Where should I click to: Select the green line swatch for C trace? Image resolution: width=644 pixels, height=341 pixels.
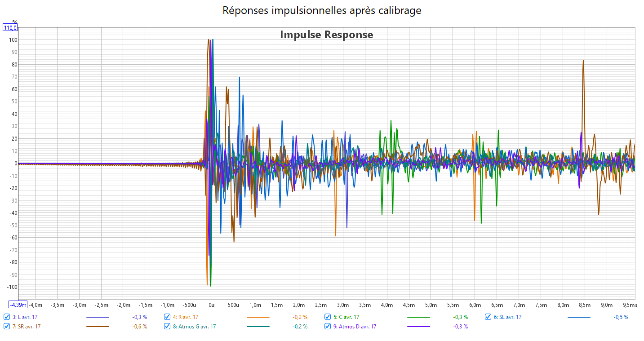(x=418, y=317)
